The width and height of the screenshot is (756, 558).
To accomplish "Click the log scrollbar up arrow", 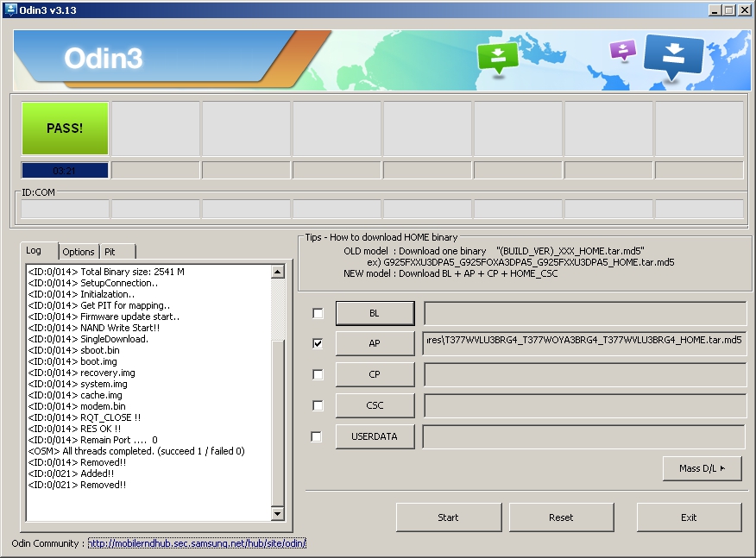I will (278, 273).
